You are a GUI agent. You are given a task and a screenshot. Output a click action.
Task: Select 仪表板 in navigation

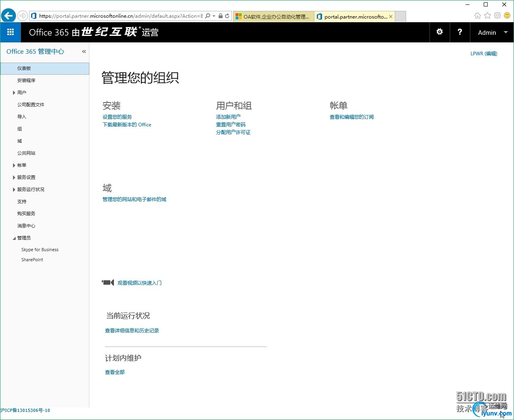click(x=44, y=68)
